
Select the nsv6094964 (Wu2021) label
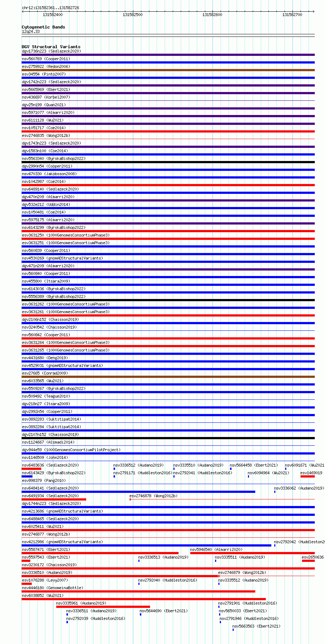click(x=268, y=473)
